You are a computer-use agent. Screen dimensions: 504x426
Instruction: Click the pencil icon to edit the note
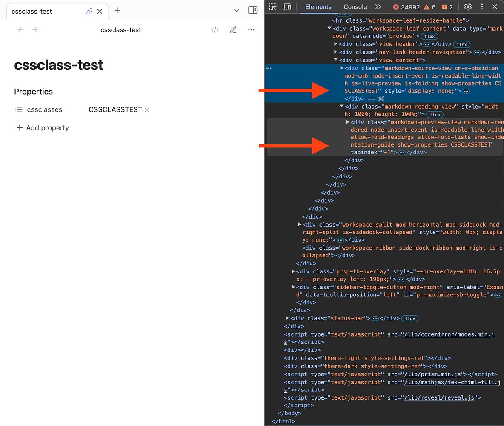(x=233, y=29)
